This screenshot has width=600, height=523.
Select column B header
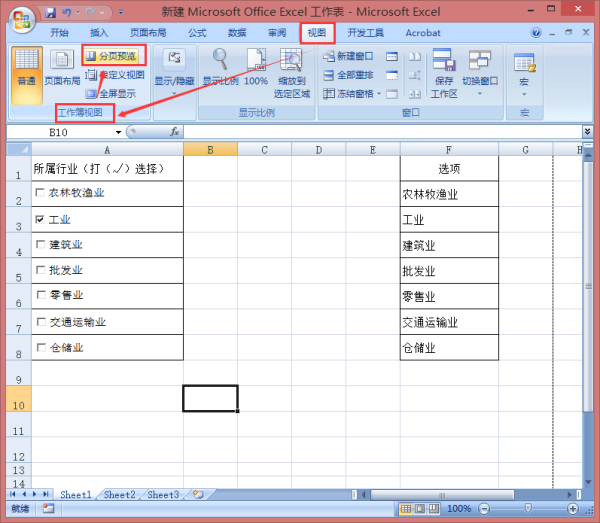tap(210, 149)
